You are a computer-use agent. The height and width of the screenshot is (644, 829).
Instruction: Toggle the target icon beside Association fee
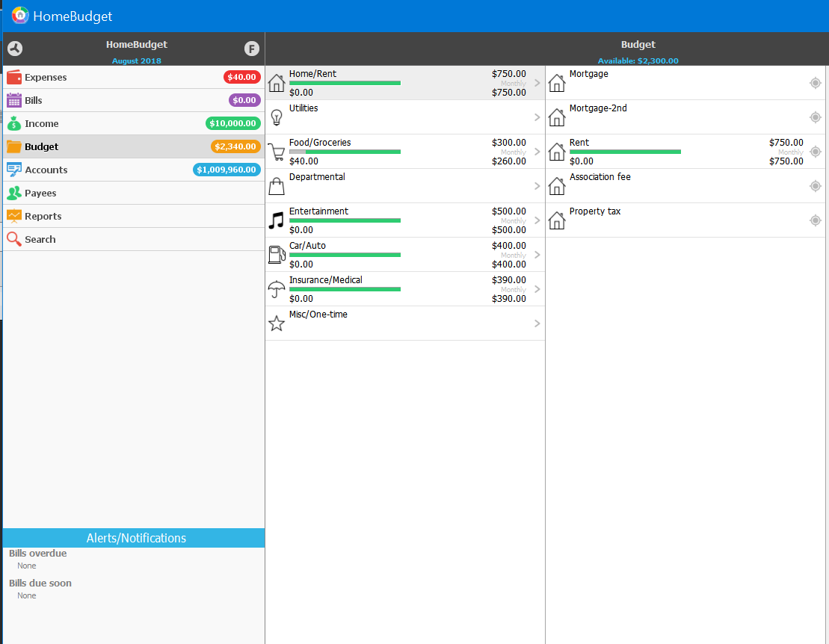point(815,186)
